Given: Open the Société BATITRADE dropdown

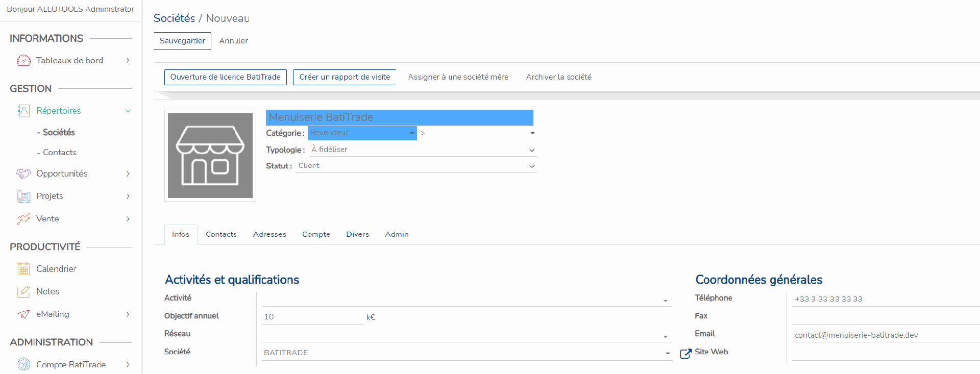Looking at the screenshot, I should click(467, 353).
